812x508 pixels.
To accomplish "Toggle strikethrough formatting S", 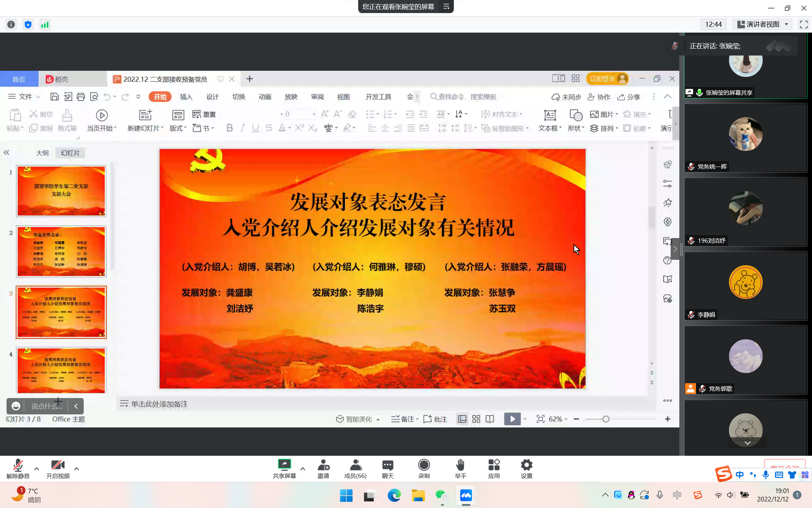I will (269, 128).
